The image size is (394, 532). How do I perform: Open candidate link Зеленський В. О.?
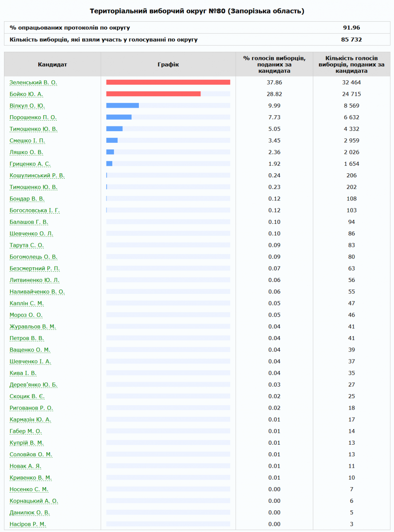33,82
